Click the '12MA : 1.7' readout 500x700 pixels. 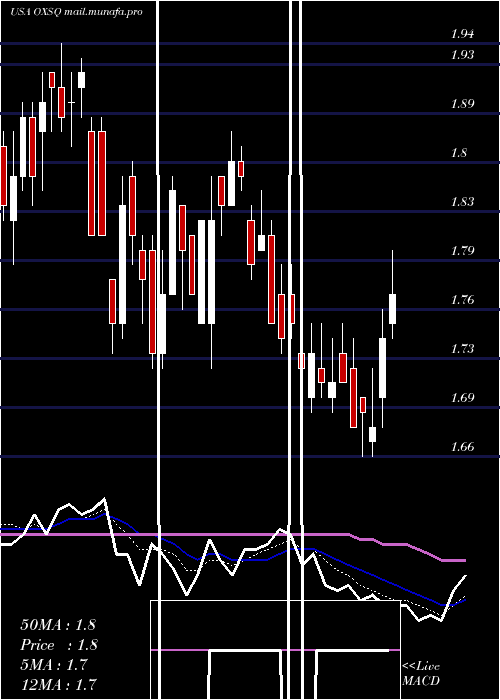point(58,685)
